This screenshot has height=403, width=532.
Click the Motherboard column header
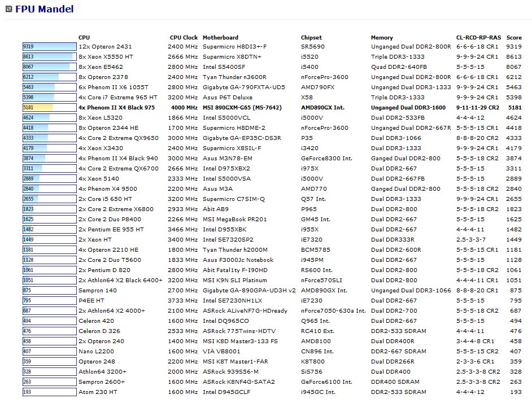[x=220, y=38]
